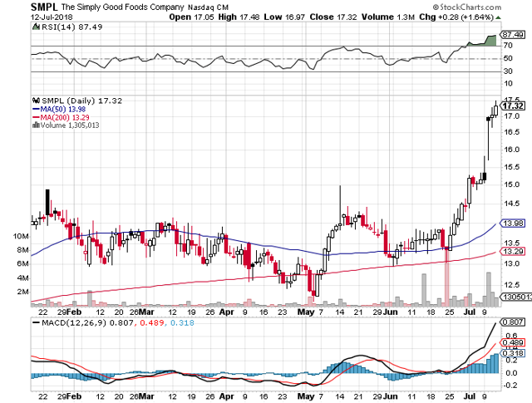The width and height of the screenshot is (532, 403).
Task: Click the blue MA(50) legend line swatch
Action: coord(36,109)
